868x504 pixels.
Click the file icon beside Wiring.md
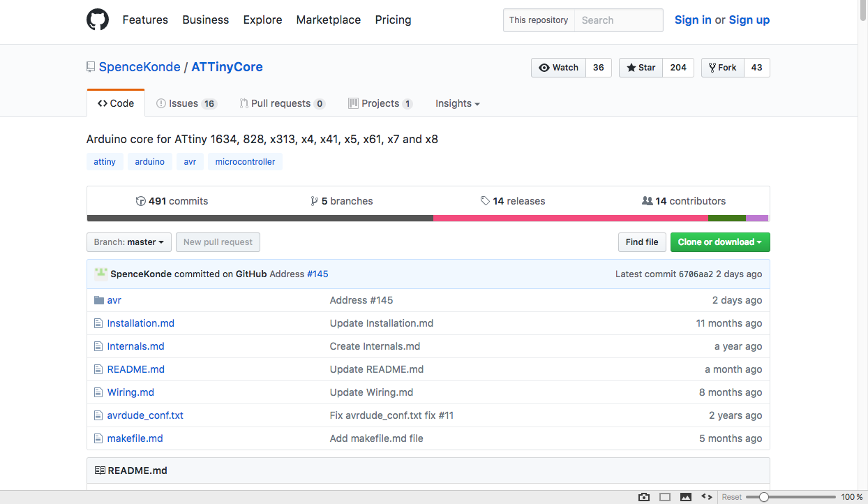click(x=98, y=392)
